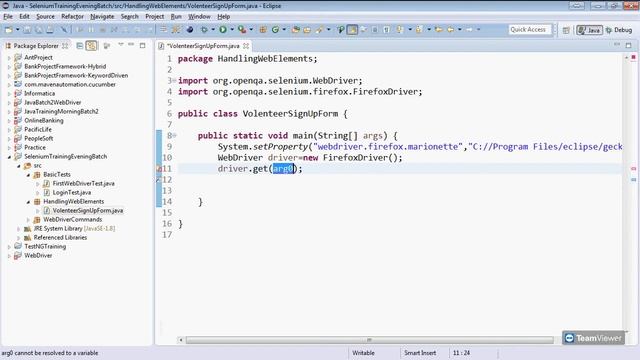
Task: Open the Navigate menu
Action: click(x=102, y=17)
